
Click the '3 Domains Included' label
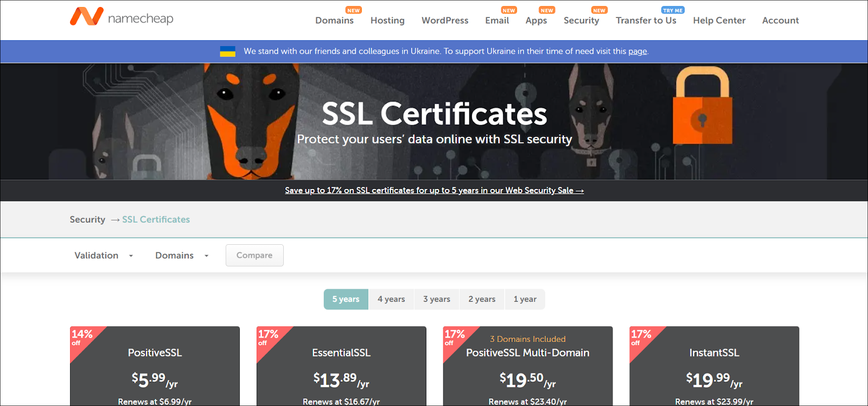pos(528,339)
